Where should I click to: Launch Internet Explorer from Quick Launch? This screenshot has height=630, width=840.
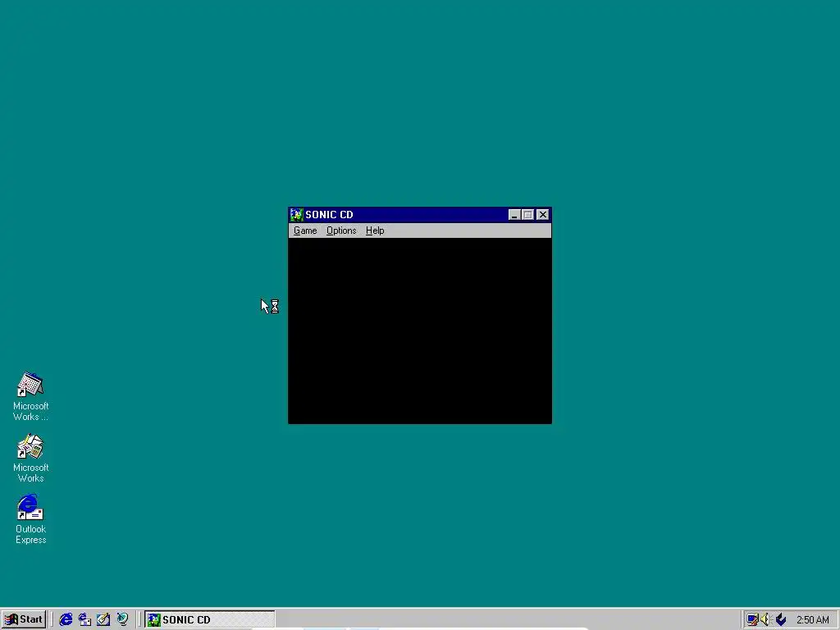pos(66,619)
